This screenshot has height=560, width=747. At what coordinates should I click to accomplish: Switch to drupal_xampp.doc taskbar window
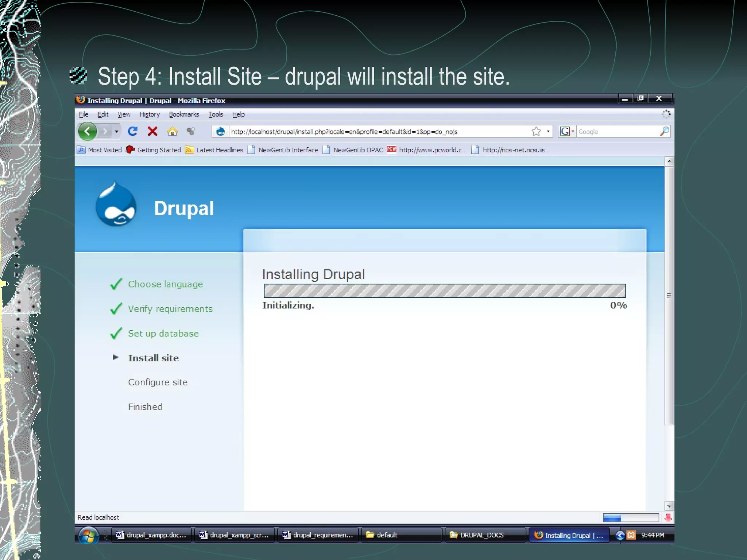(151, 535)
